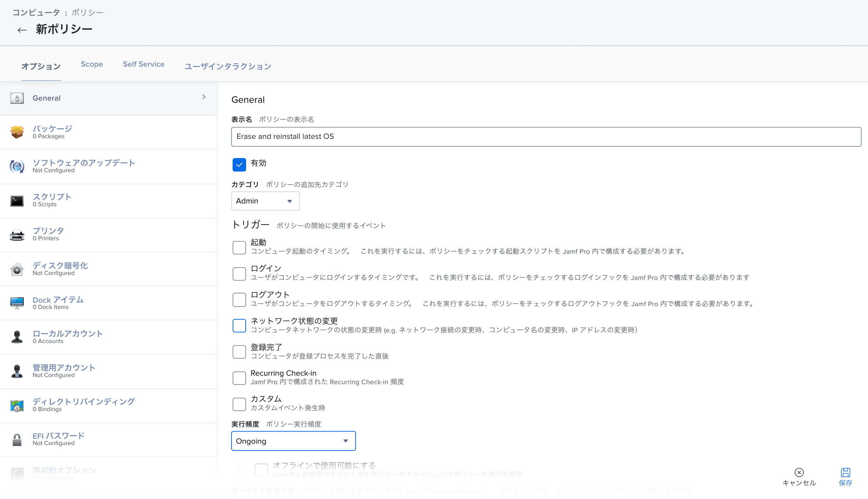Click the ソフトウェアのアップデート globe icon
This screenshot has width=868, height=499.
tap(17, 166)
